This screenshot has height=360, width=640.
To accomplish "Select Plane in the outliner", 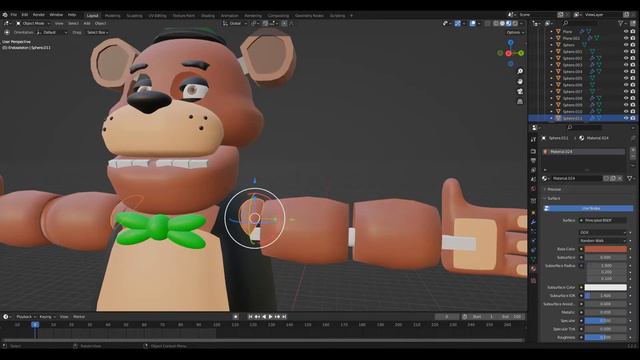I will tap(567, 31).
